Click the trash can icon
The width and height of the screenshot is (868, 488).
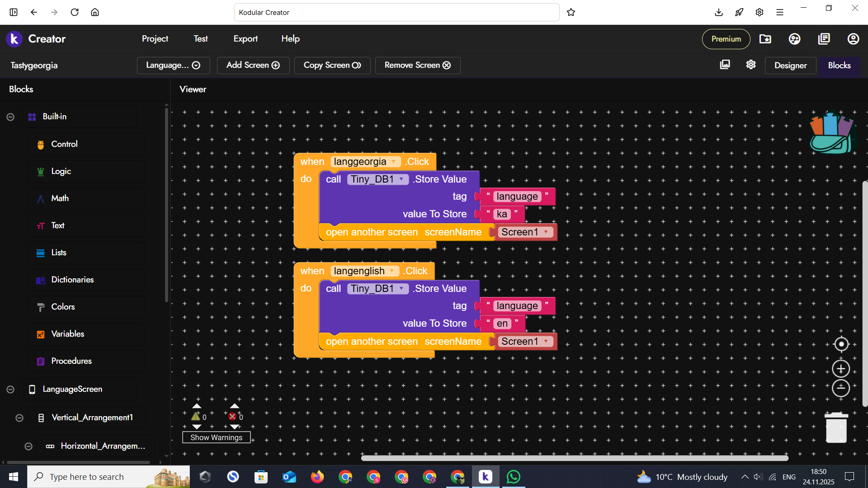click(836, 427)
